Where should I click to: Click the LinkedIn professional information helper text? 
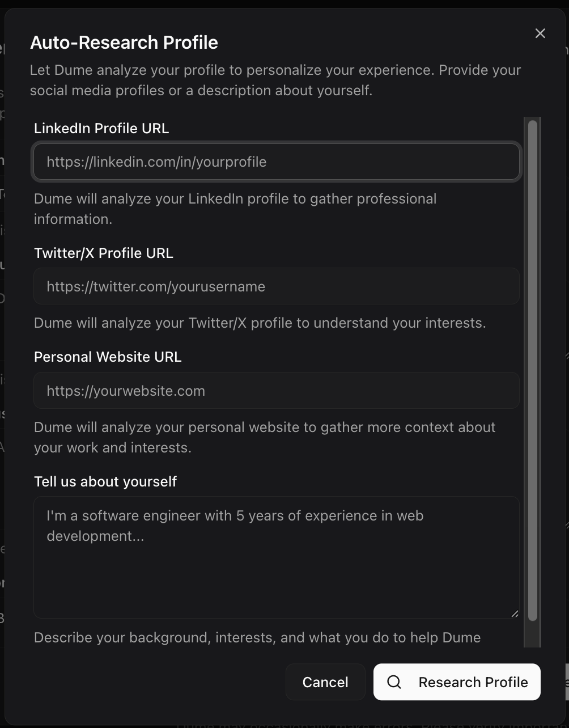click(235, 209)
